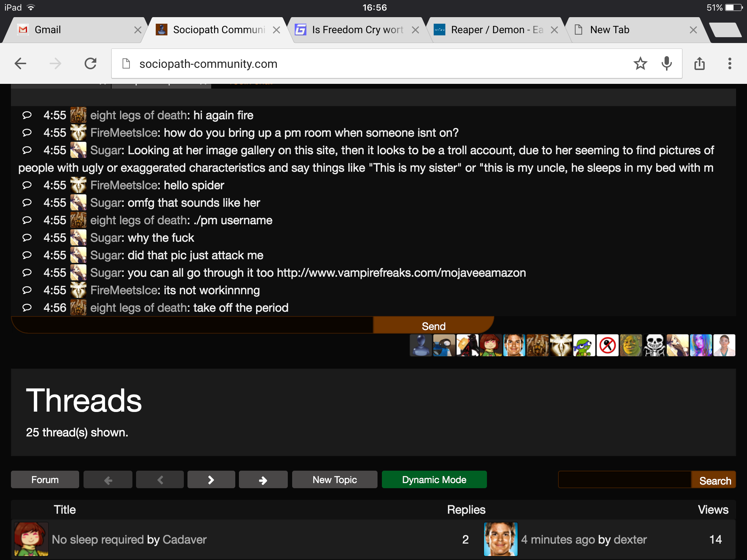Click the username on "hi again fire" message
This screenshot has height=560, width=747.
(x=139, y=115)
